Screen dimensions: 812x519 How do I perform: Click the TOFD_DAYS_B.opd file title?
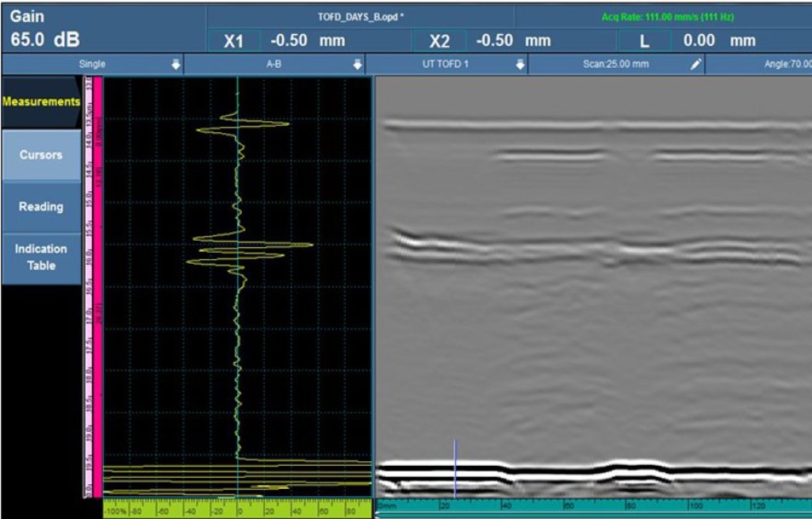point(361,17)
